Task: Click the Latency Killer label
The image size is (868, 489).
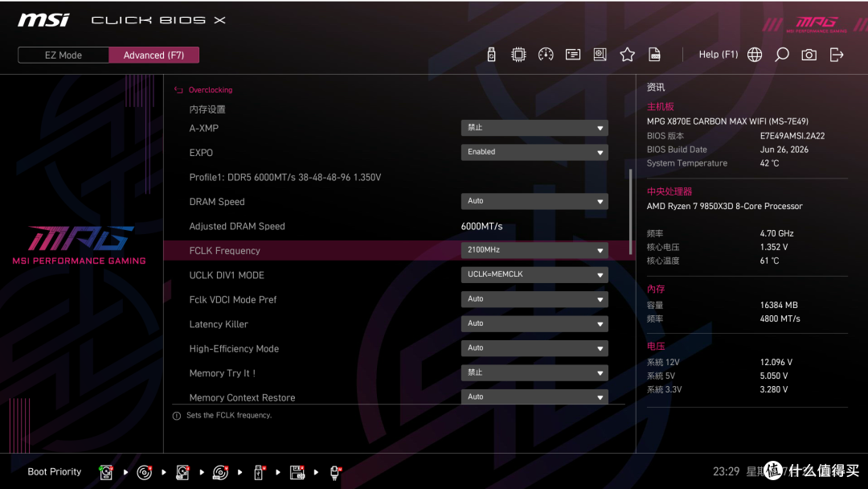Action: [x=219, y=324]
